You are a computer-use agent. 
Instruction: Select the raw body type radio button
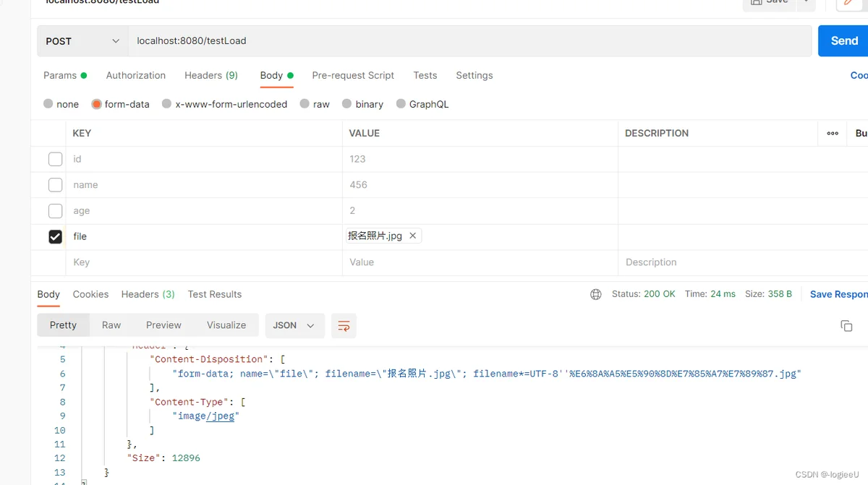pyautogui.click(x=305, y=104)
